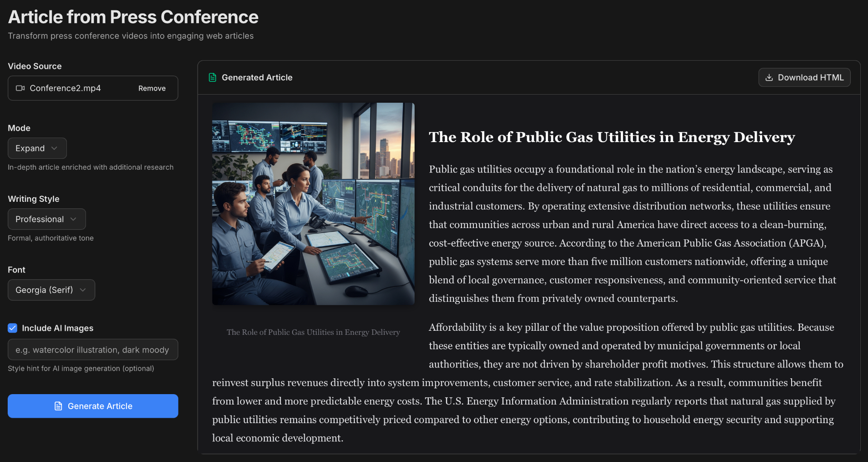The image size is (868, 462).
Task: Click the video camera icon beside Conference2.mp4
Action: tap(20, 88)
